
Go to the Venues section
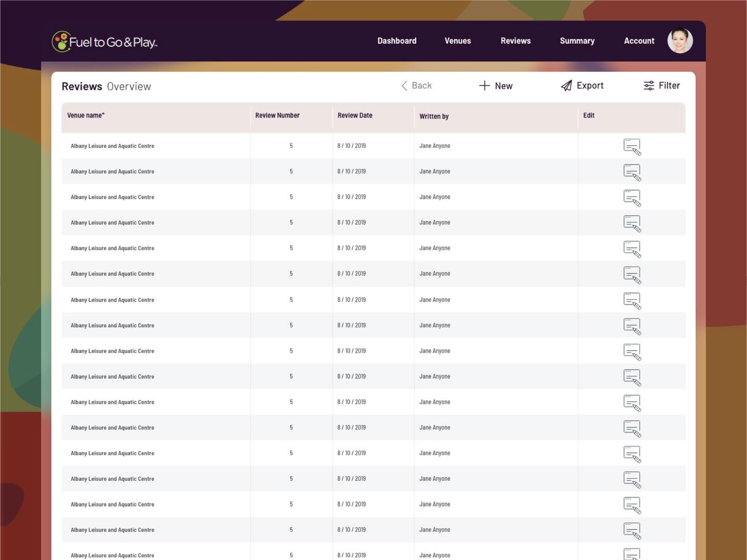(x=458, y=41)
